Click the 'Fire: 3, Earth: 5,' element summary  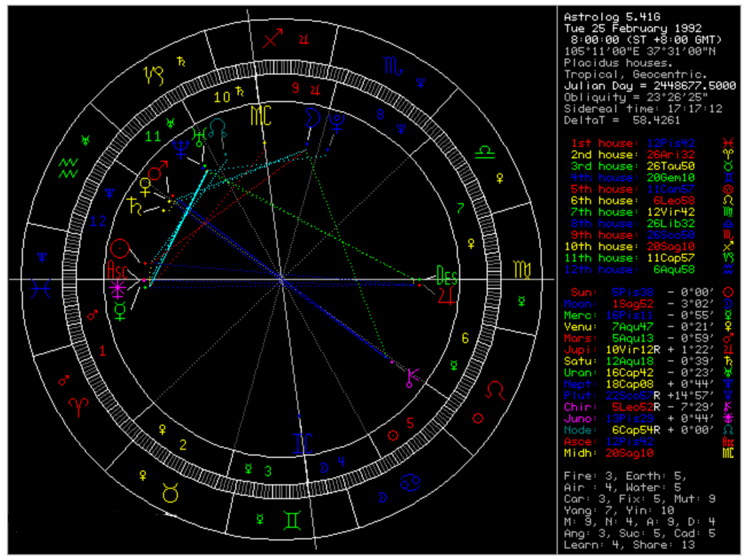point(625,476)
